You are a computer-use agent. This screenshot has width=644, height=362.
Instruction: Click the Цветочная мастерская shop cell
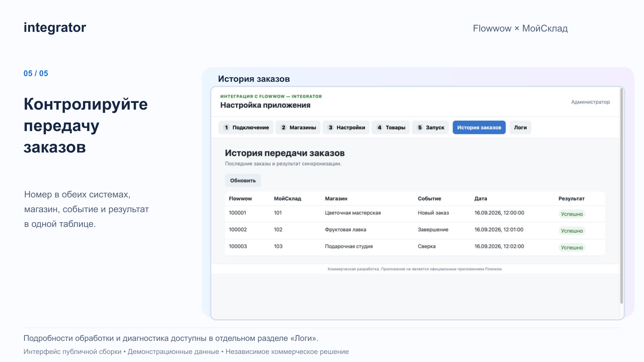(x=353, y=213)
